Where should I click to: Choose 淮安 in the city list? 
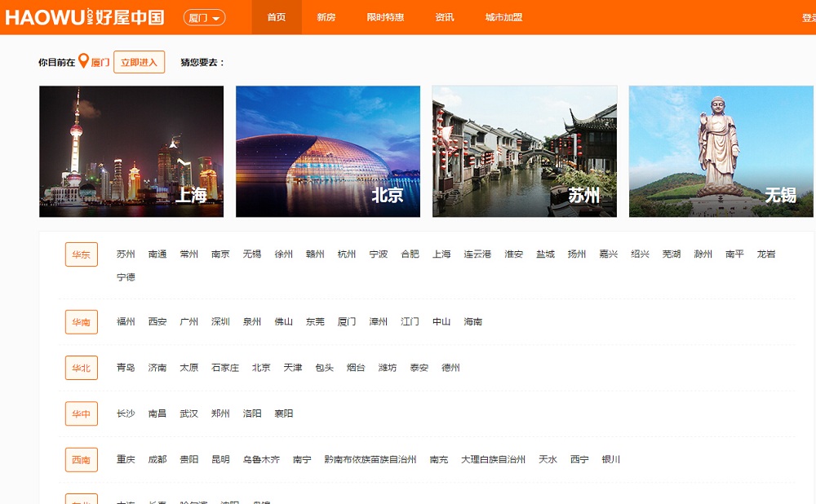tap(513, 254)
